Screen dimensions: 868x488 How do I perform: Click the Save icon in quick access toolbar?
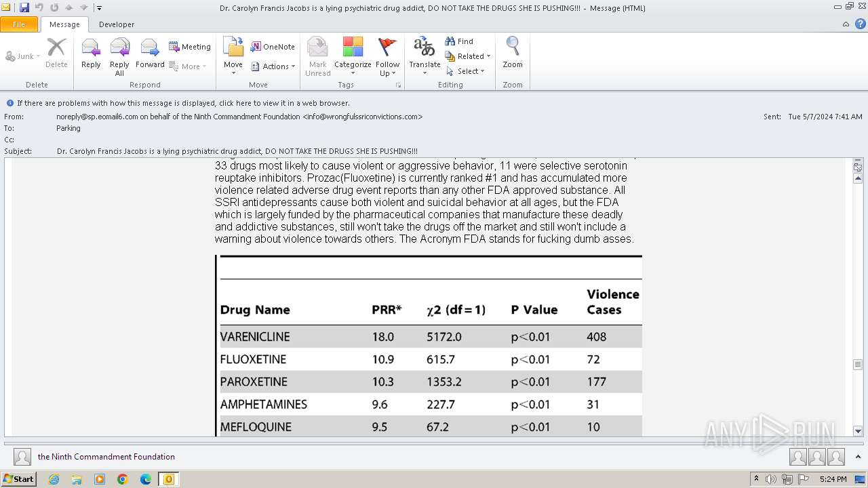(x=24, y=7)
